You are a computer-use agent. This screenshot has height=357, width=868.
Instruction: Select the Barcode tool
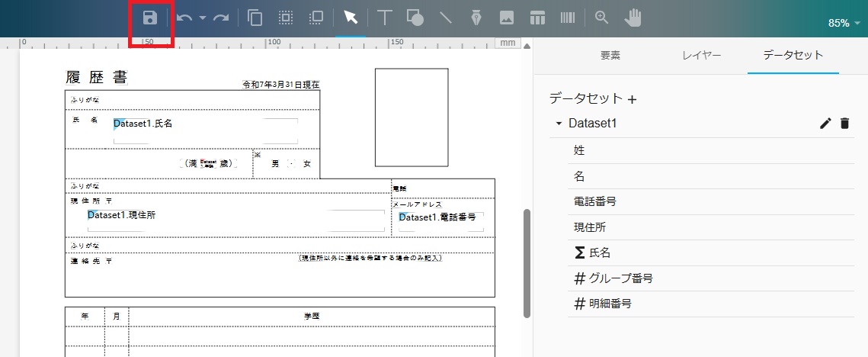[x=568, y=18]
